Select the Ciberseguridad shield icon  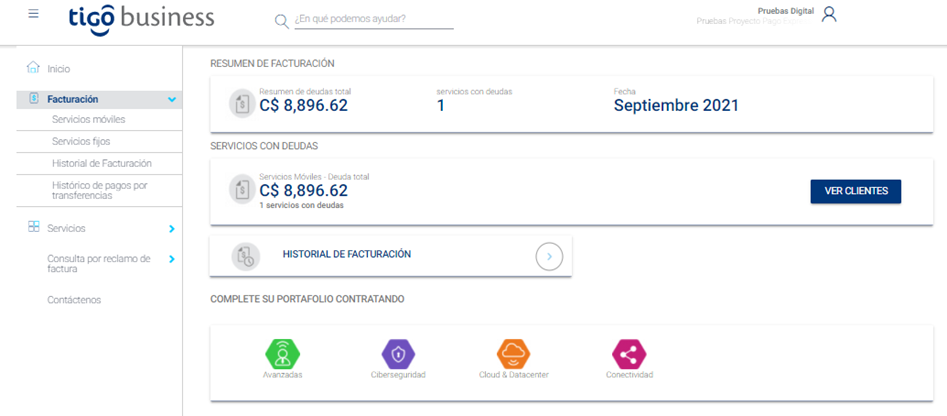398,354
